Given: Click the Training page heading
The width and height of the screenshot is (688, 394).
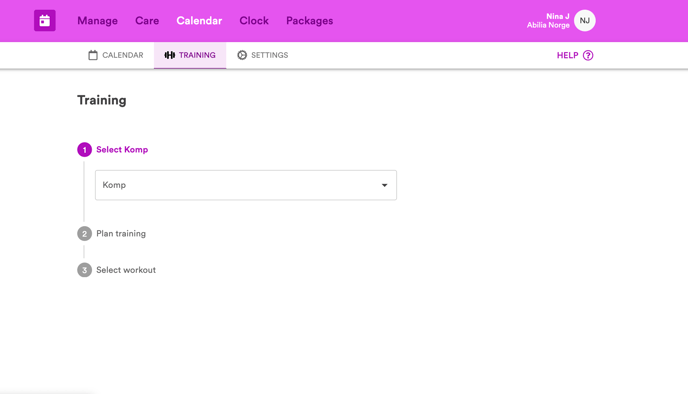Looking at the screenshot, I should click(102, 100).
